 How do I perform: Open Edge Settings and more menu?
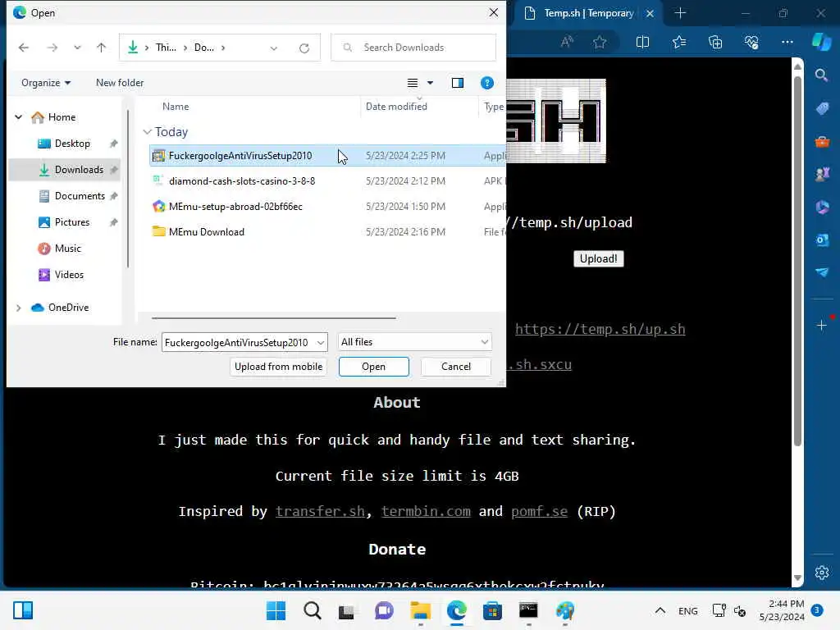(787, 42)
